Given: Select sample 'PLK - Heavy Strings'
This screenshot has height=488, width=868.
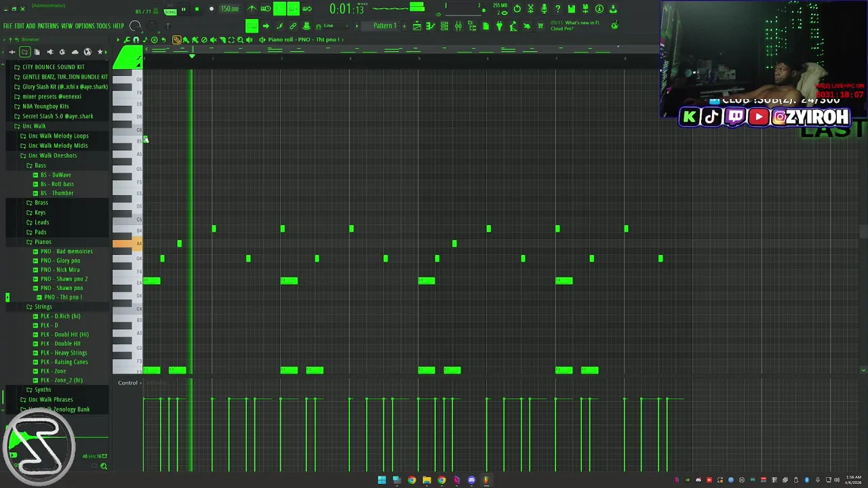Looking at the screenshot, I should click(64, 352).
